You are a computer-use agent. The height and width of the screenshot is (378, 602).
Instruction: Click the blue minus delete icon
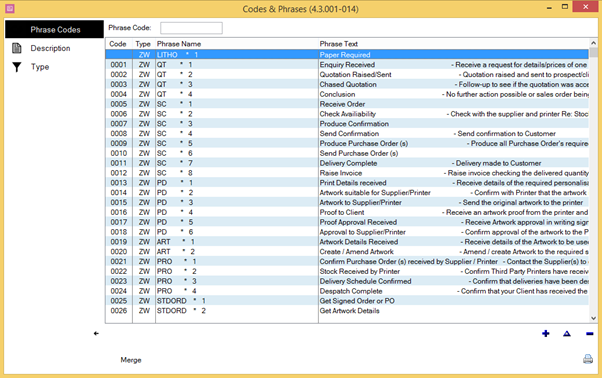pyautogui.click(x=589, y=334)
